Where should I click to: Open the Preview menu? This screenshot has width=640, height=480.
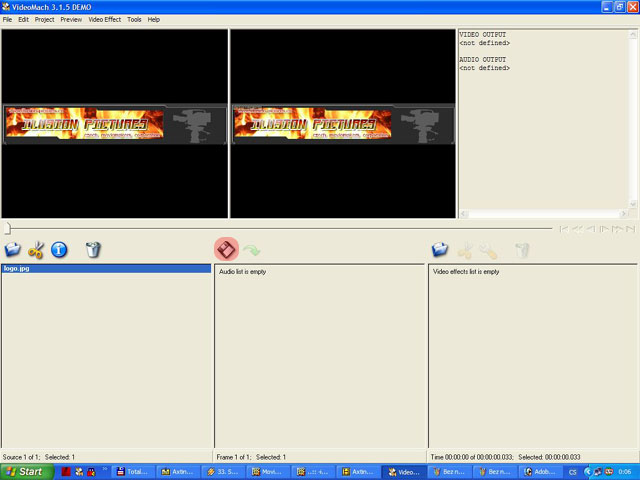tap(71, 20)
